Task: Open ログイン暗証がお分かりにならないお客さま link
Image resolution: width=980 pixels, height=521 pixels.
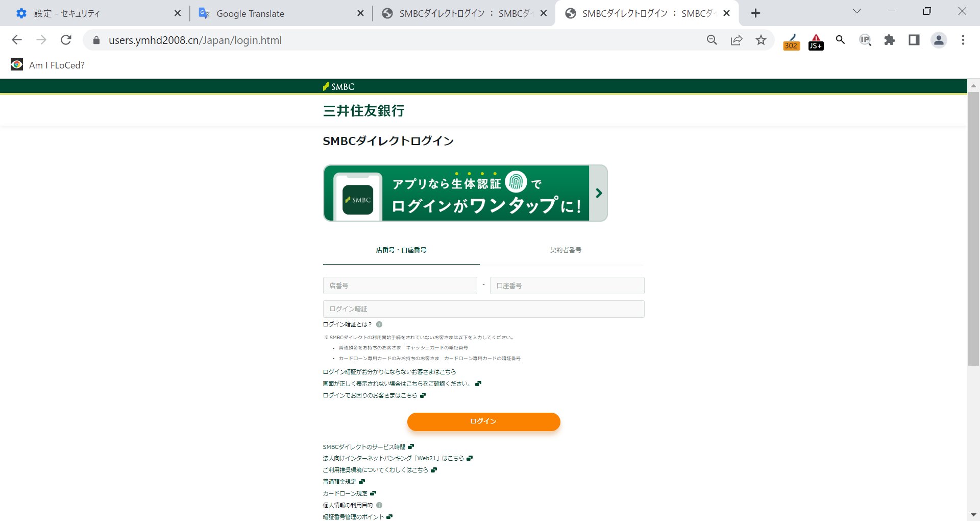Action: point(389,372)
